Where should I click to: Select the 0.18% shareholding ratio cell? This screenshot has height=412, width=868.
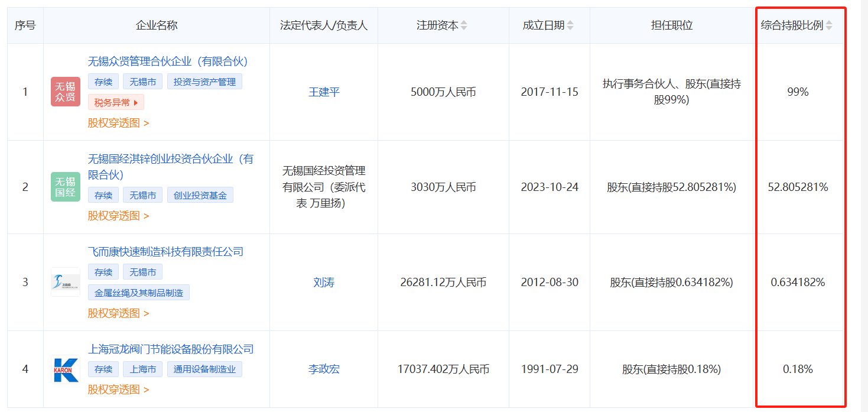point(798,369)
